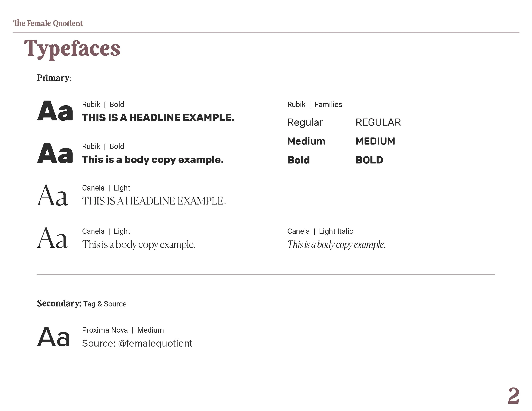Image resolution: width=532 pixels, height=411 pixels.
Task: Select the italic body copy example text
Action: (336, 245)
